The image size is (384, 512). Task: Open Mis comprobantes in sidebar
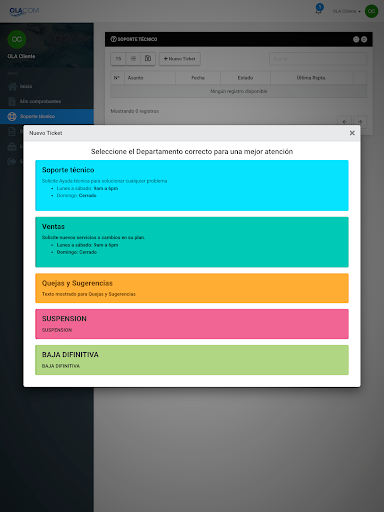tap(47, 101)
